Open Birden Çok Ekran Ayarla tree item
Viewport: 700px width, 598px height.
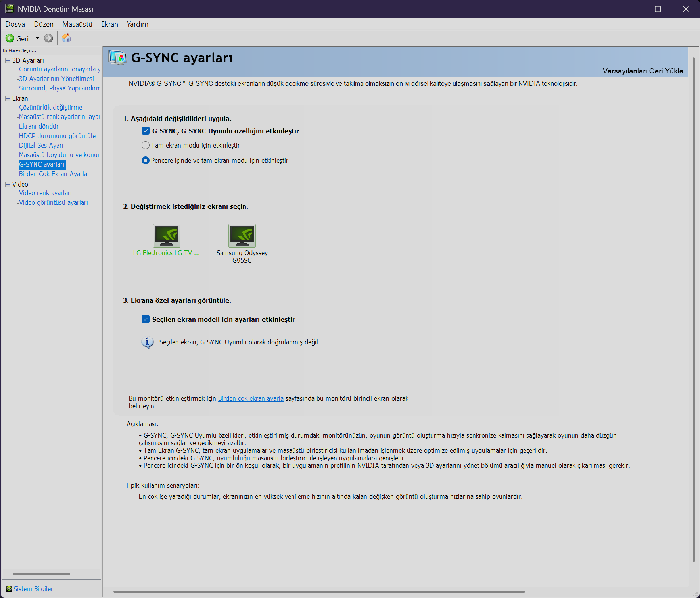pos(53,174)
